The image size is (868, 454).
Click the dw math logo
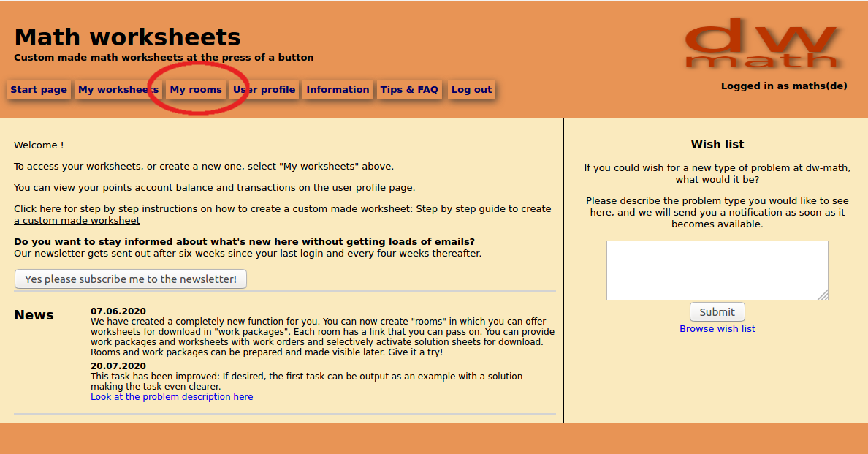pyautogui.click(x=764, y=42)
